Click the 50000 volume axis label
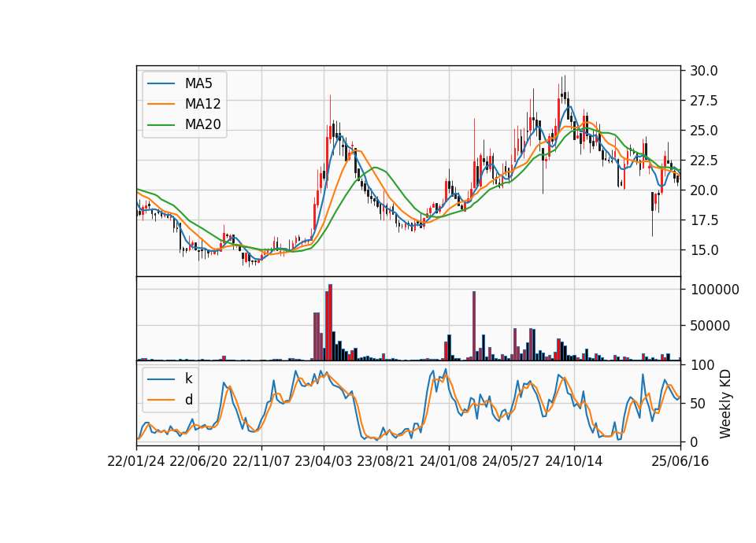756x543 pixels. point(710,326)
